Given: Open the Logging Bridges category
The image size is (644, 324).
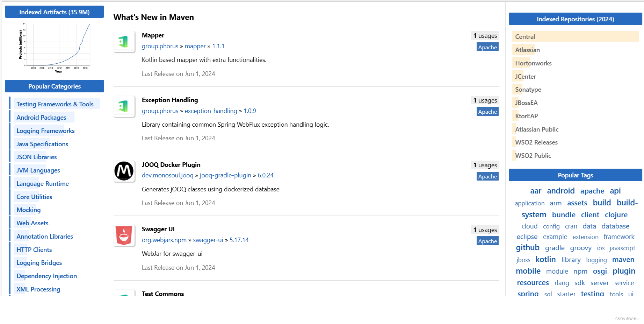Looking at the screenshot, I should 39,263.
